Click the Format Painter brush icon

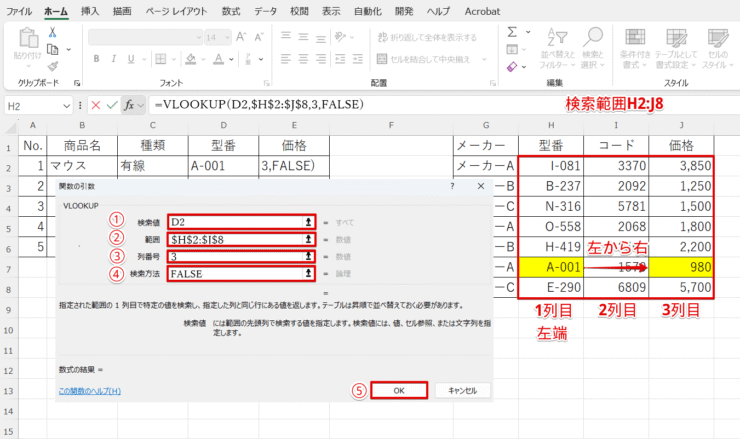pos(52,66)
